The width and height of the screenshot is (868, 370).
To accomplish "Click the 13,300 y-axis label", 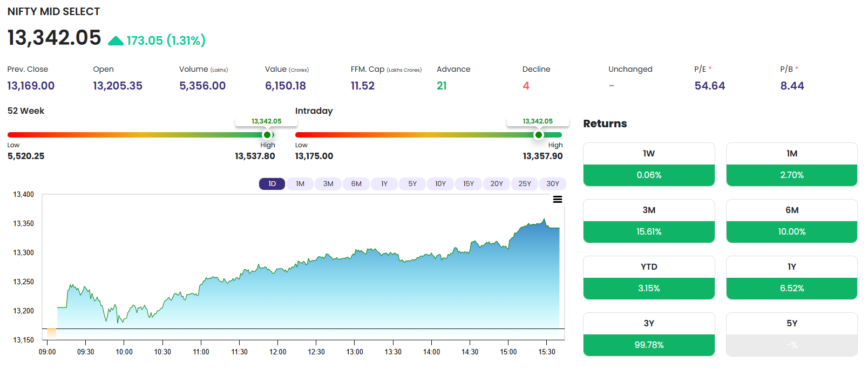I will [x=23, y=252].
